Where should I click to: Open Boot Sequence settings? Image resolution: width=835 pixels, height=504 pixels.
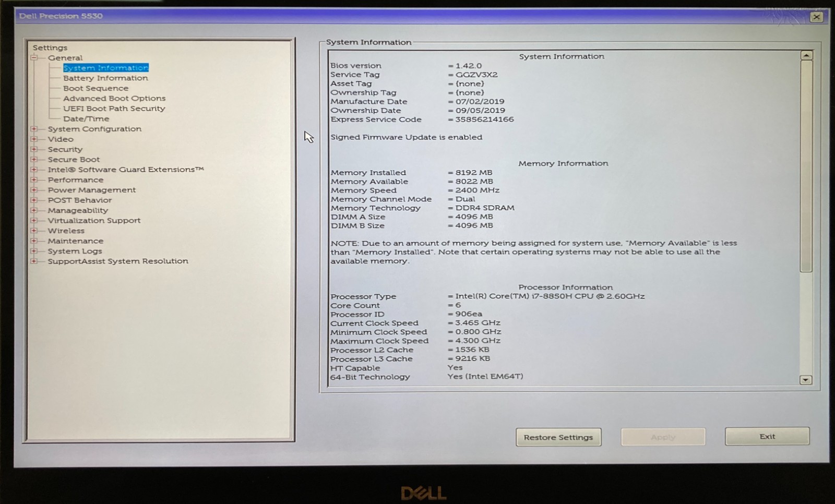coord(96,88)
